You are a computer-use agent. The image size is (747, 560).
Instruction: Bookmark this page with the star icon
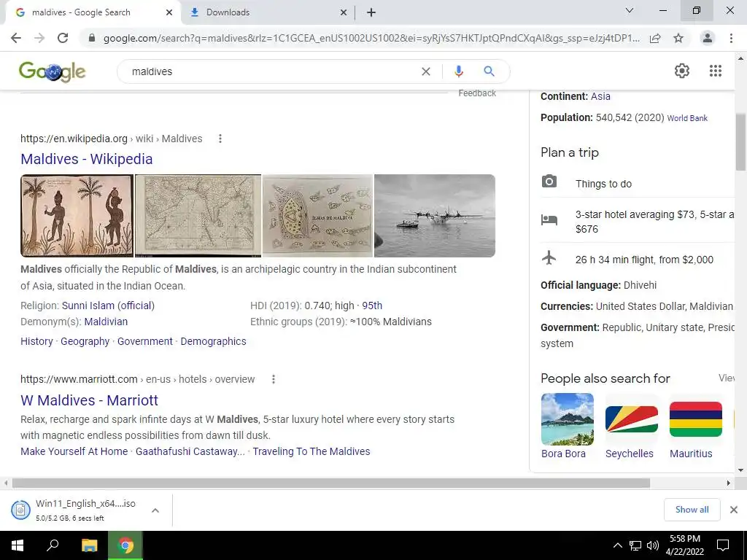point(678,38)
